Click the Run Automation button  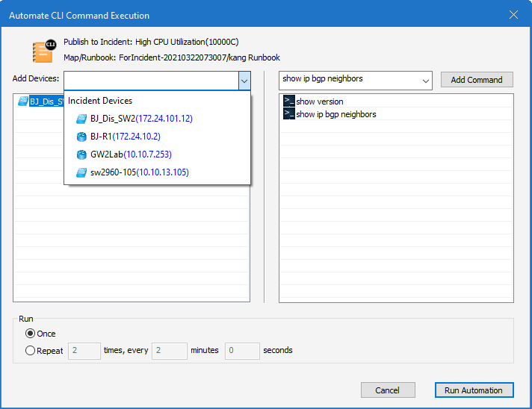(474, 390)
